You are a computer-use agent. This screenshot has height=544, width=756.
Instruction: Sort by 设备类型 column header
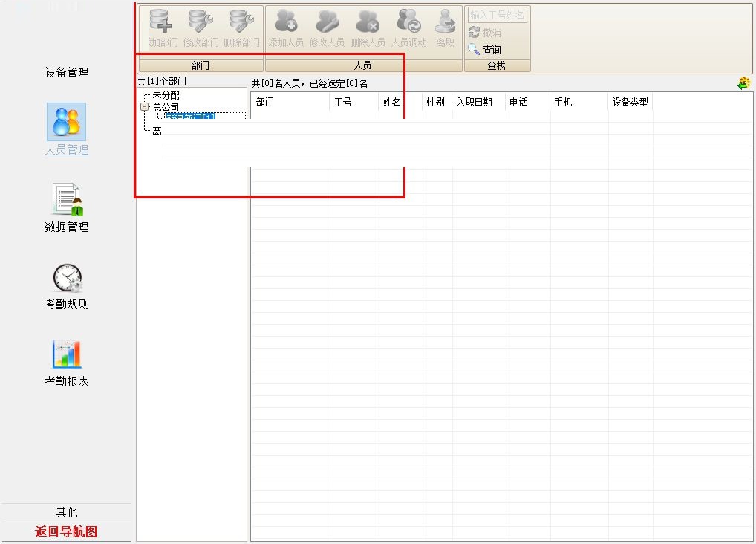630,102
